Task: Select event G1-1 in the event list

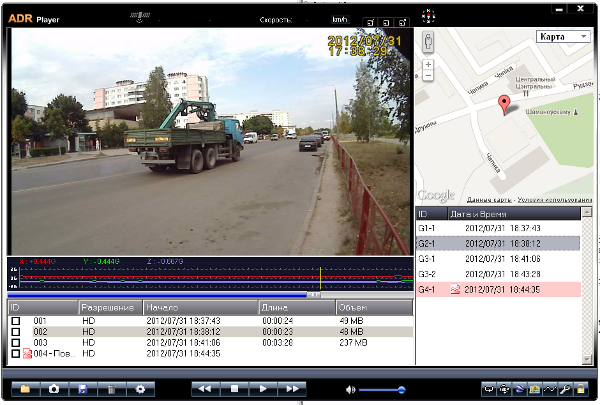Action: click(498, 228)
